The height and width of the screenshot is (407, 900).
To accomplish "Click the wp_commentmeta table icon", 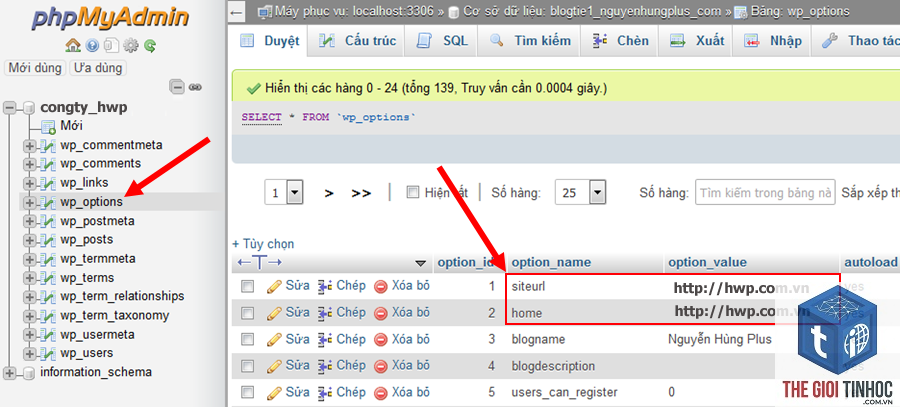I will pos(48,145).
